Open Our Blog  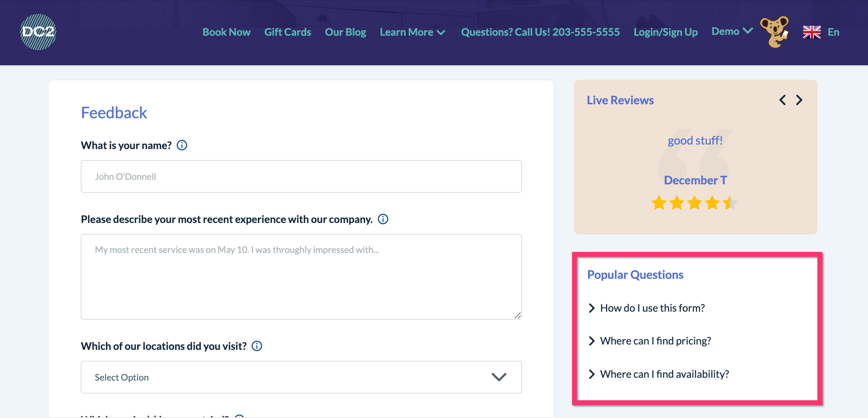pyautogui.click(x=345, y=32)
